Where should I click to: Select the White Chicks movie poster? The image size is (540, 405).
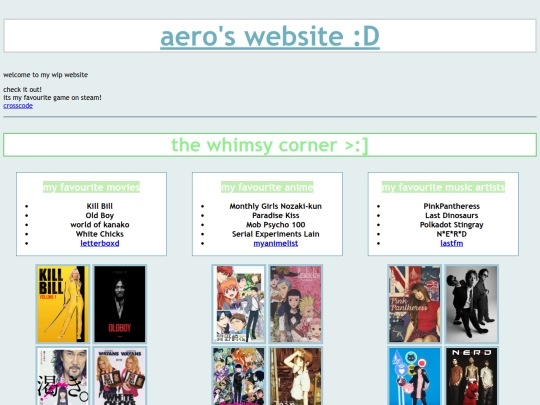(x=120, y=376)
